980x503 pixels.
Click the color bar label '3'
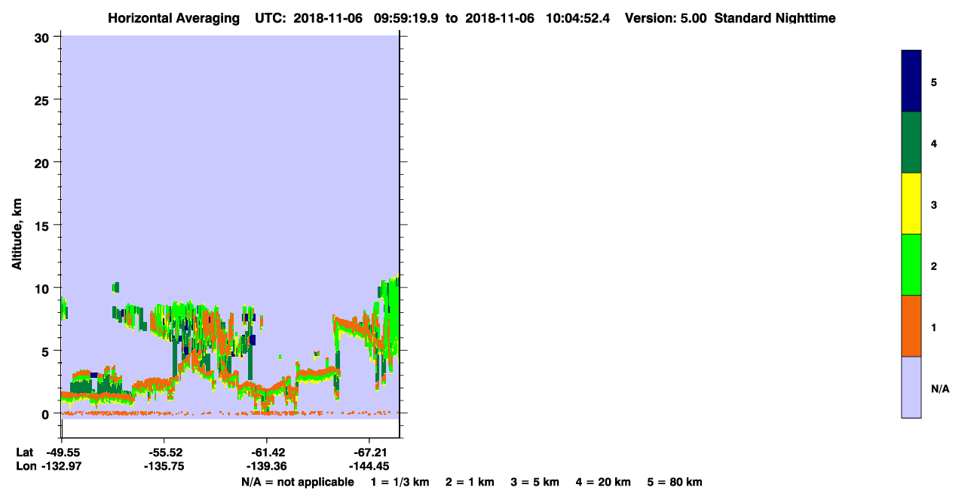(x=934, y=204)
